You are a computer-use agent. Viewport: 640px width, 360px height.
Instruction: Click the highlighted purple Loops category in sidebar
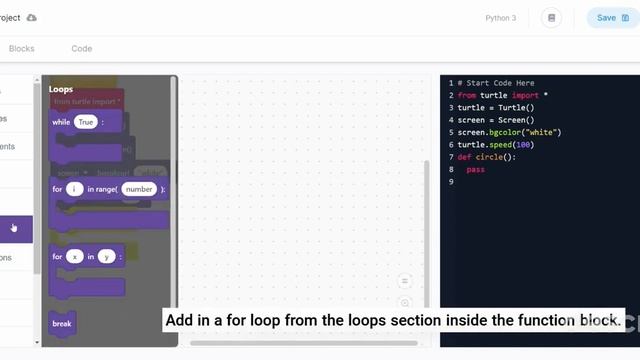click(16, 229)
